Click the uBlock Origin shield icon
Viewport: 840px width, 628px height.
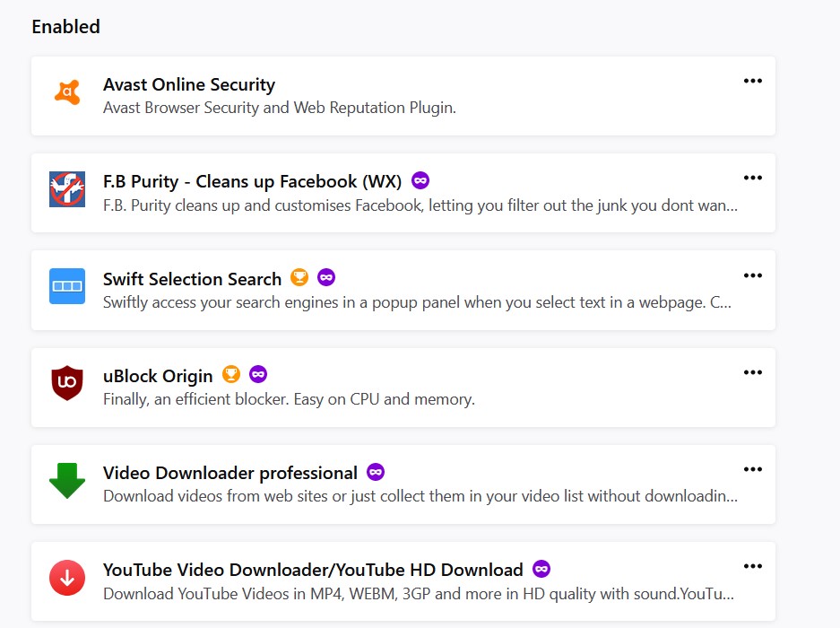pos(67,383)
